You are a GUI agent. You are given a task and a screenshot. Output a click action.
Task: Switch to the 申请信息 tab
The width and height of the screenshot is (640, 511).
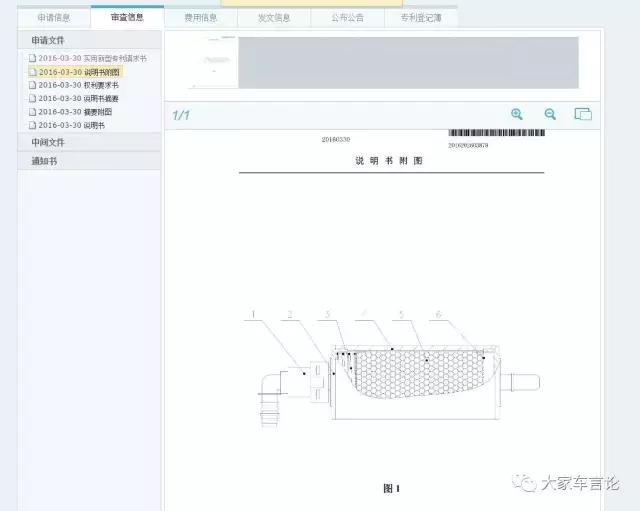coord(54,18)
